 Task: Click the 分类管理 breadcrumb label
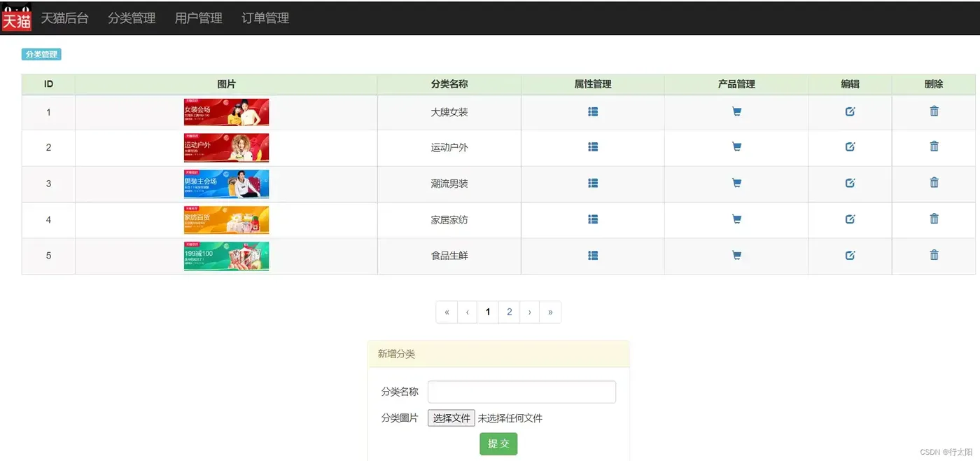(41, 55)
